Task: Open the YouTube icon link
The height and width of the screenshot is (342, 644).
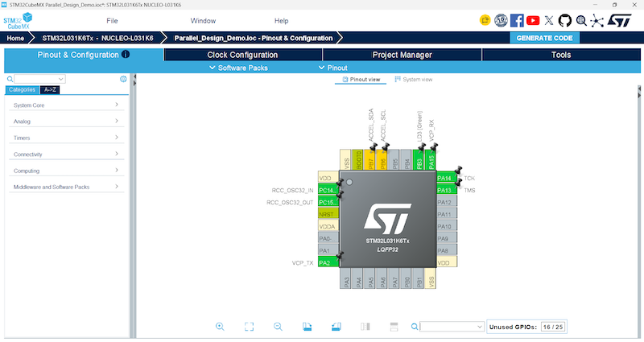Action: tap(533, 21)
